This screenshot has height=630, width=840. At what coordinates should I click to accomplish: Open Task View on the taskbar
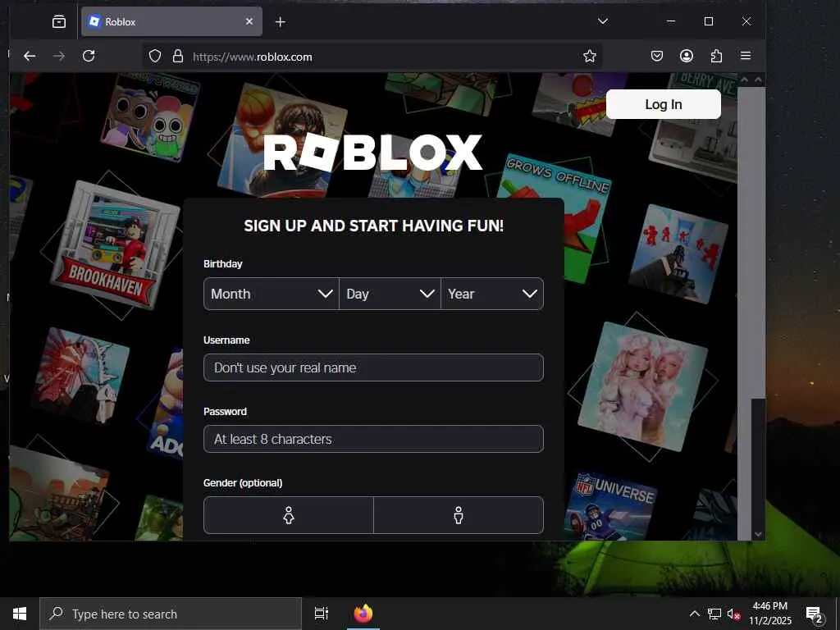[x=321, y=614]
